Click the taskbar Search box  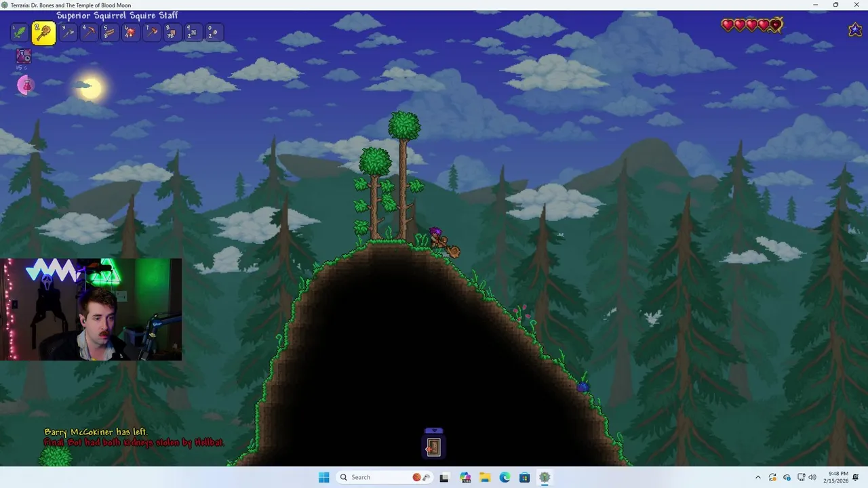click(x=384, y=477)
